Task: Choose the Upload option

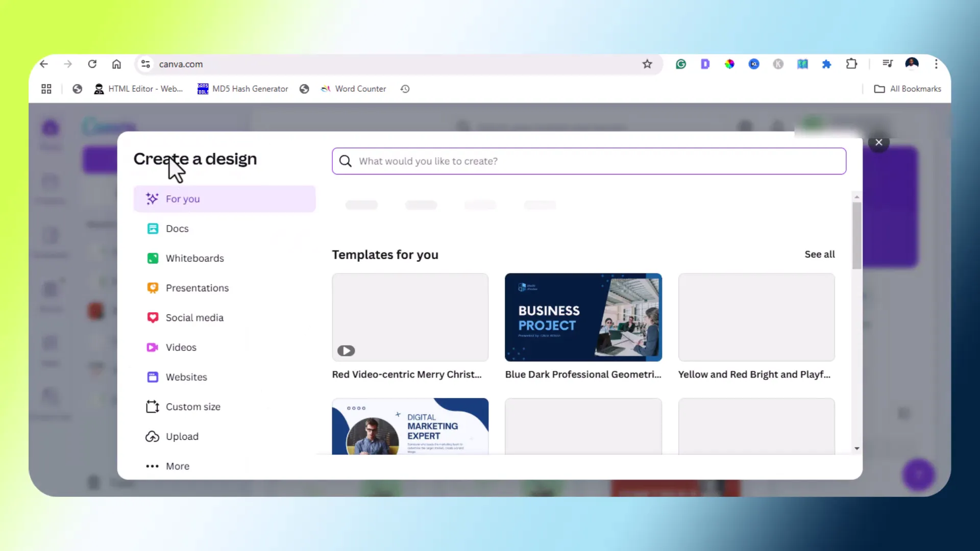Action: (x=225, y=437)
